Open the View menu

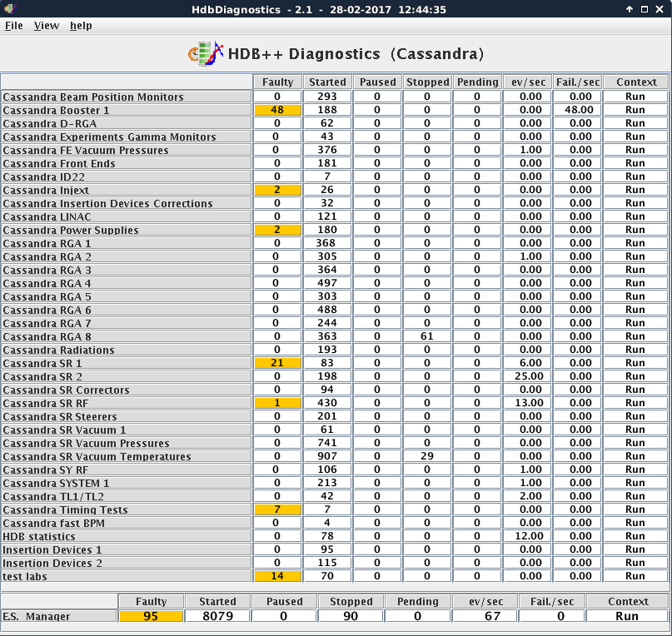(46, 26)
